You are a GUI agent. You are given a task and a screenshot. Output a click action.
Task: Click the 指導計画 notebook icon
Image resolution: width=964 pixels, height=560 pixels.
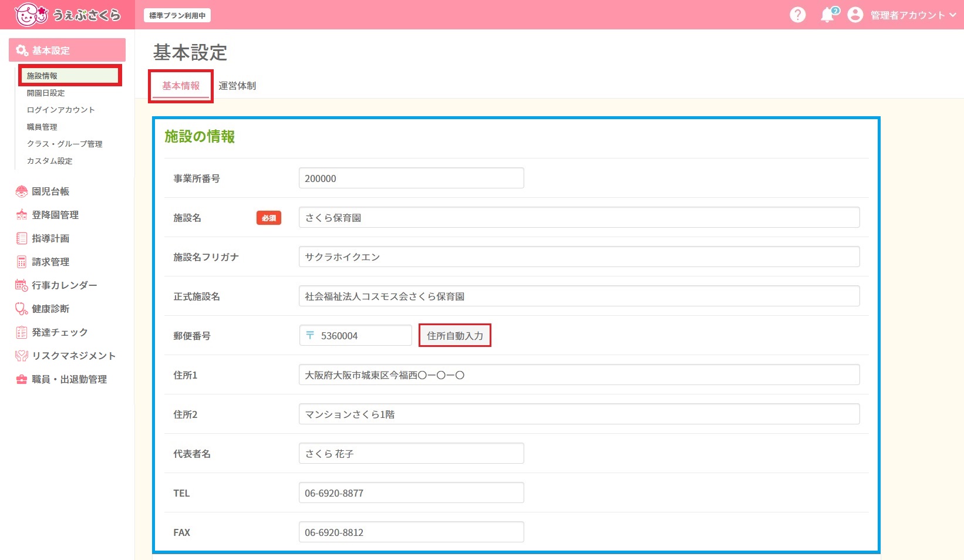[22, 238]
